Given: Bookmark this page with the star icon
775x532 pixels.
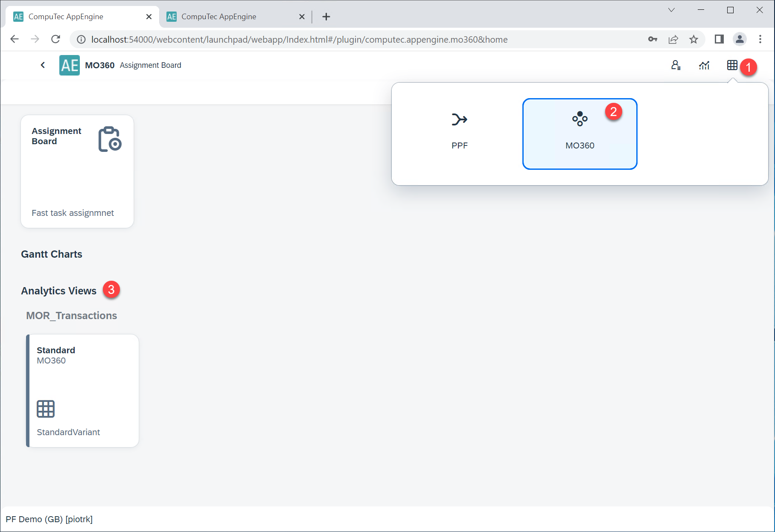Looking at the screenshot, I should [x=693, y=39].
